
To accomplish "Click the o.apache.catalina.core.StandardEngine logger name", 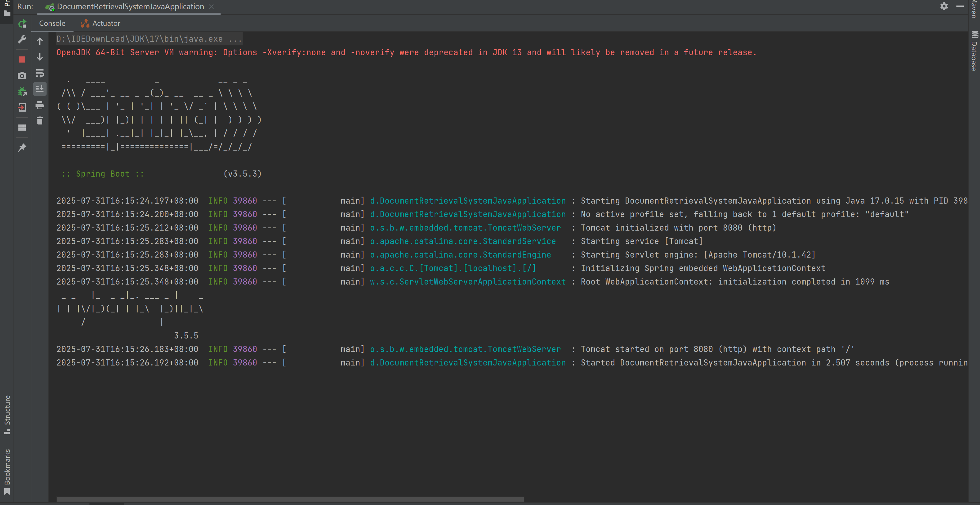I will 461,255.
